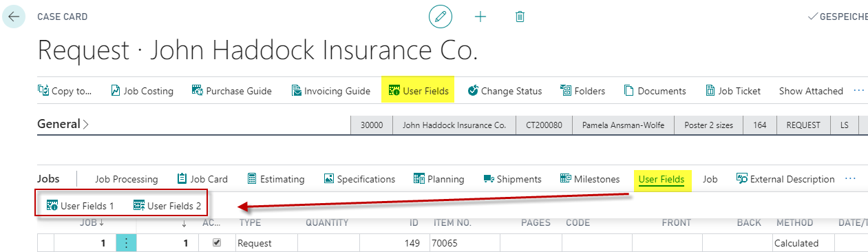Click the Pamela Ansman-Wolfe summary field

coord(624,125)
